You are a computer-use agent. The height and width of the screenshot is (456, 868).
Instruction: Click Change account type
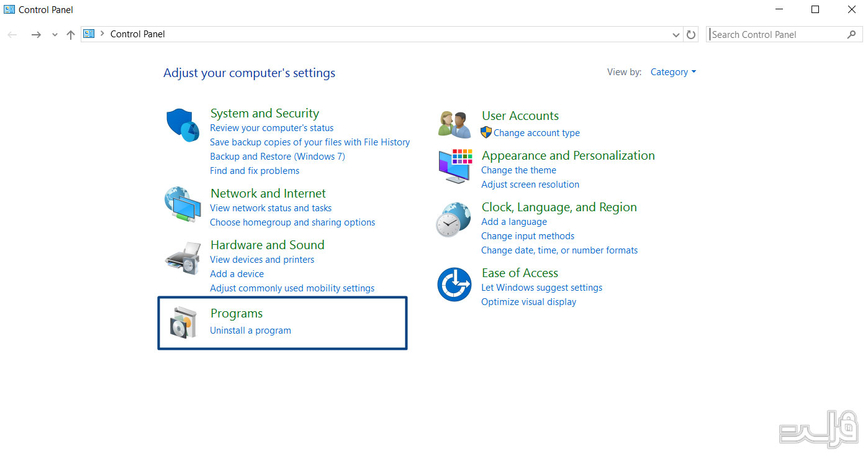[x=536, y=133]
